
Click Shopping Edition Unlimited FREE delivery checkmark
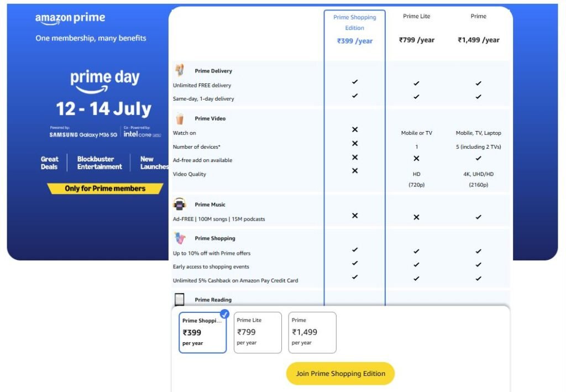click(x=355, y=82)
